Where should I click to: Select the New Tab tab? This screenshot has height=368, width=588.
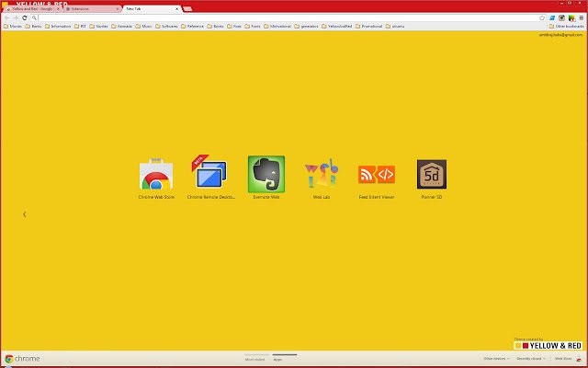[152, 8]
